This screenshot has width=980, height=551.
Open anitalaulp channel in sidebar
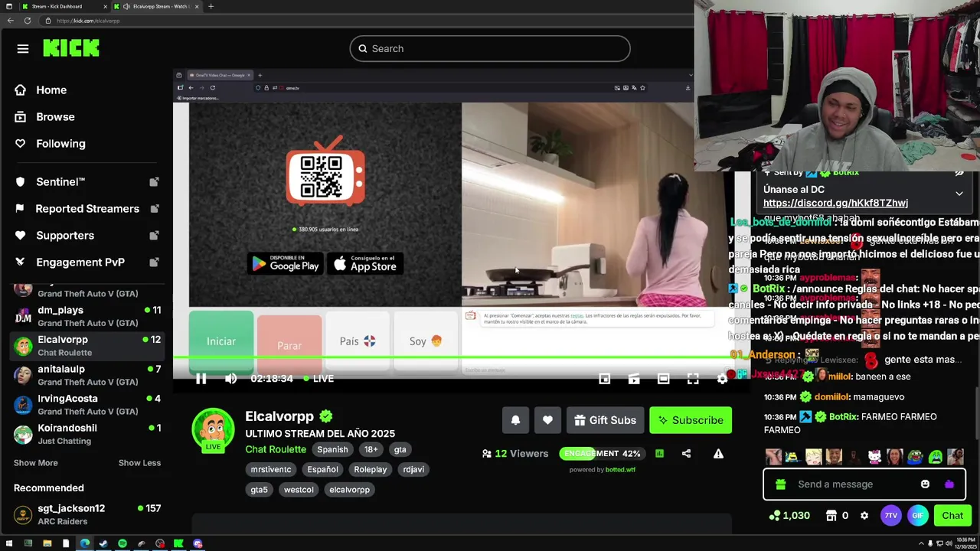click(87, 375)
